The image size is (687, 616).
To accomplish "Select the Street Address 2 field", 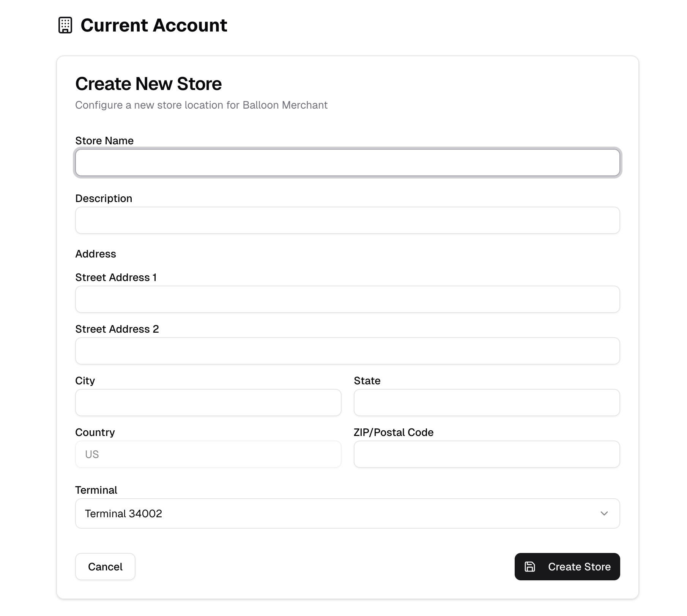I will click(347, 351).
